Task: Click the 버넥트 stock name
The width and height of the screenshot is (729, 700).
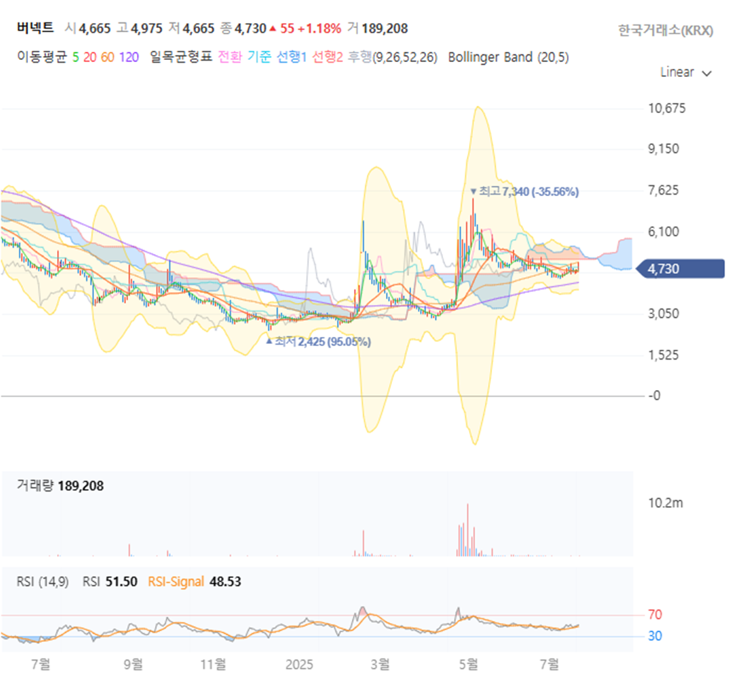Action: (x=35, y=29)
